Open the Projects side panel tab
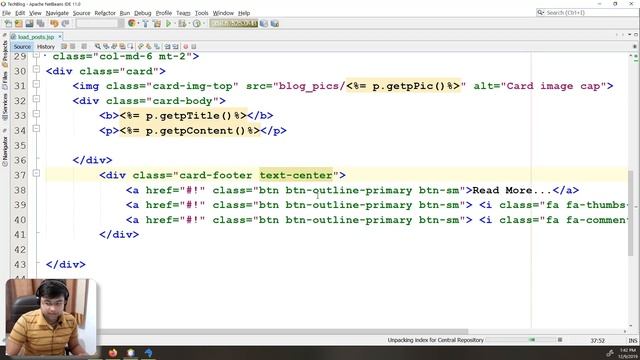The height and width of the screenshot is (360, 640). coord(5,53)
